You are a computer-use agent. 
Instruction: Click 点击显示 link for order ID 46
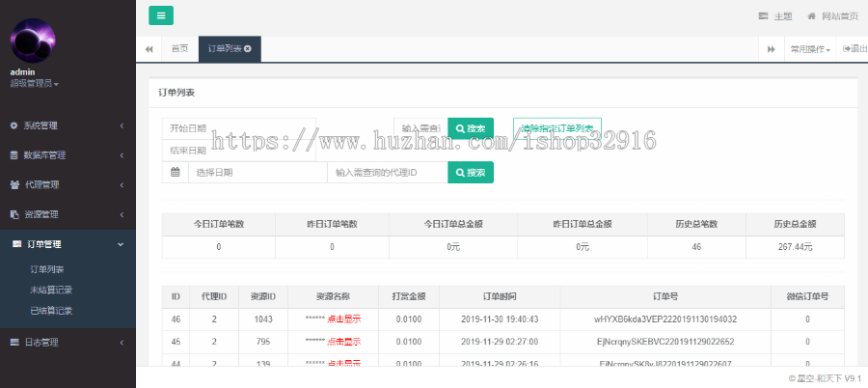(x=344, y=319)
